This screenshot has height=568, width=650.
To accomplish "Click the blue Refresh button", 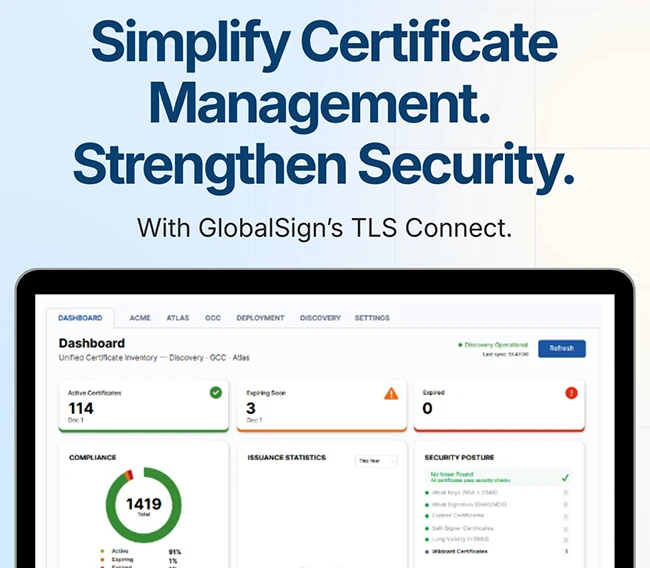I will 562,348.
